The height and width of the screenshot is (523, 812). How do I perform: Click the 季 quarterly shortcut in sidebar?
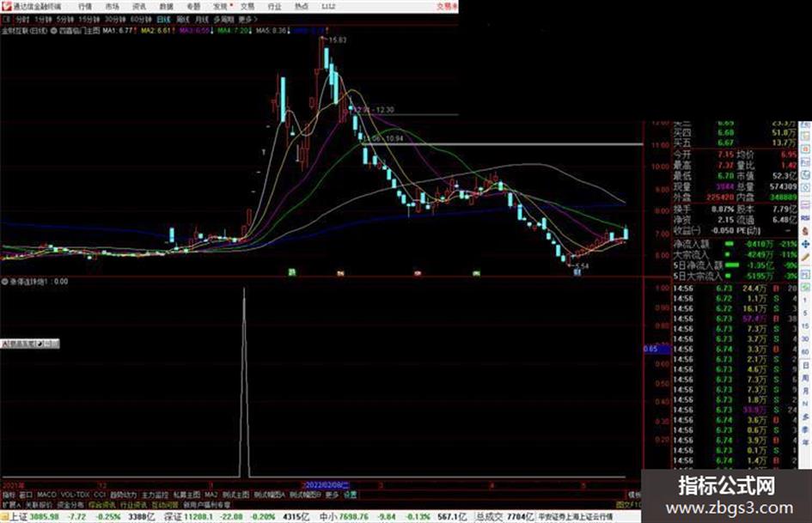click(805, 429)
